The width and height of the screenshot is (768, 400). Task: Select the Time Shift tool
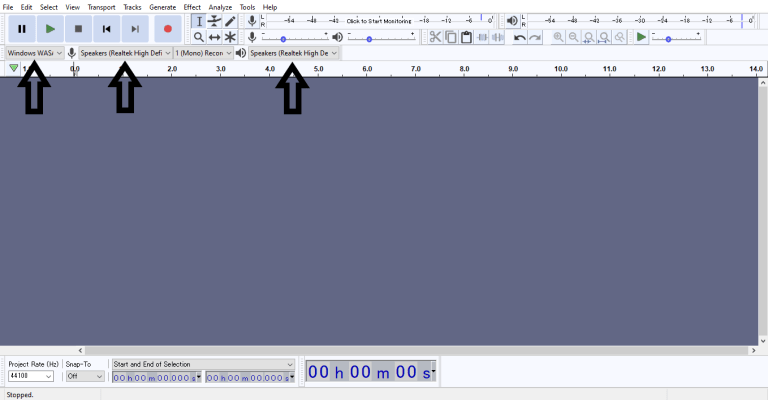click(x=215, y=37)
